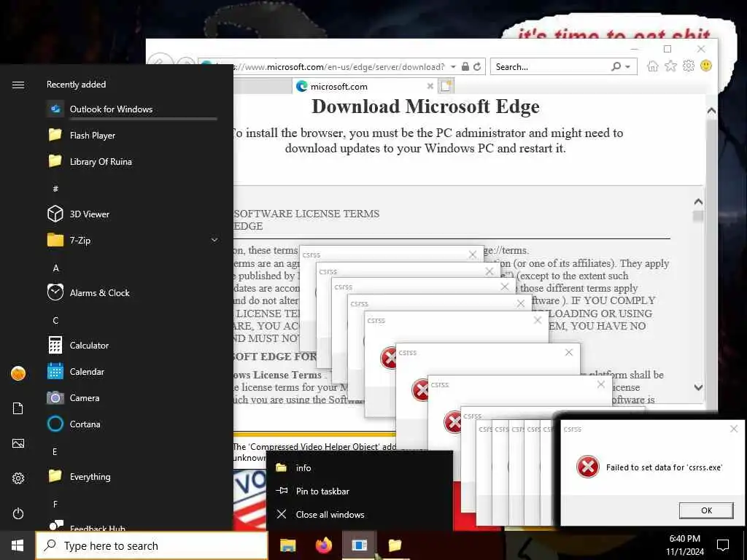Choose Pin to taskbar
This screenshot has height=560, width=747.
click(359, 491)
